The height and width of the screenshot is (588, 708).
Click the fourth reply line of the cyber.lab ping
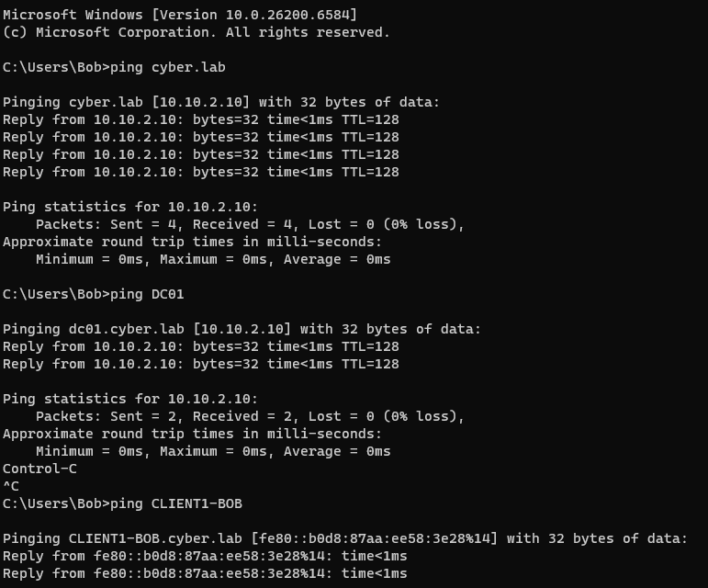tap(200, 172)
